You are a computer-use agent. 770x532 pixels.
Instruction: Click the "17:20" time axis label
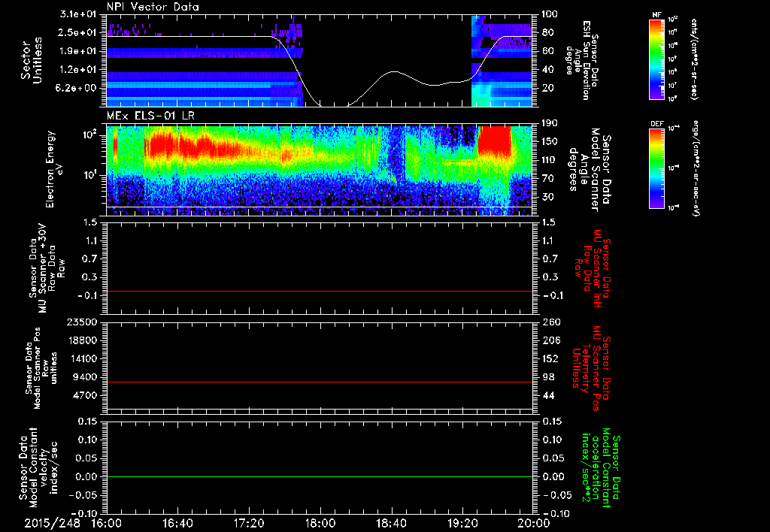tap(249, 523)
